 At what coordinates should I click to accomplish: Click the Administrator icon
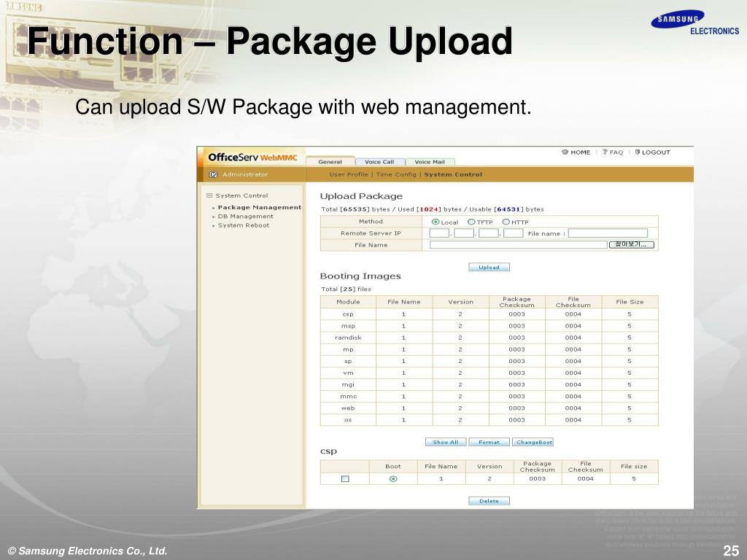coord(214,174)
